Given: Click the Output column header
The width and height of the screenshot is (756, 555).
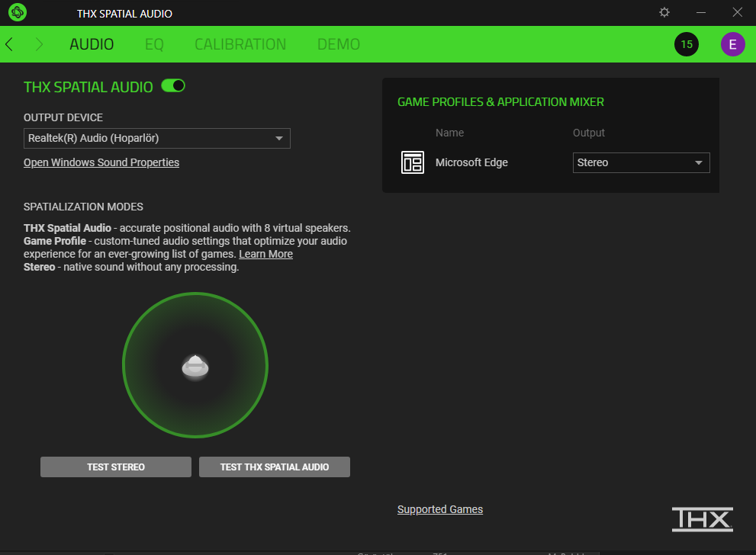Looking at the screenshot, I should 589,133.
